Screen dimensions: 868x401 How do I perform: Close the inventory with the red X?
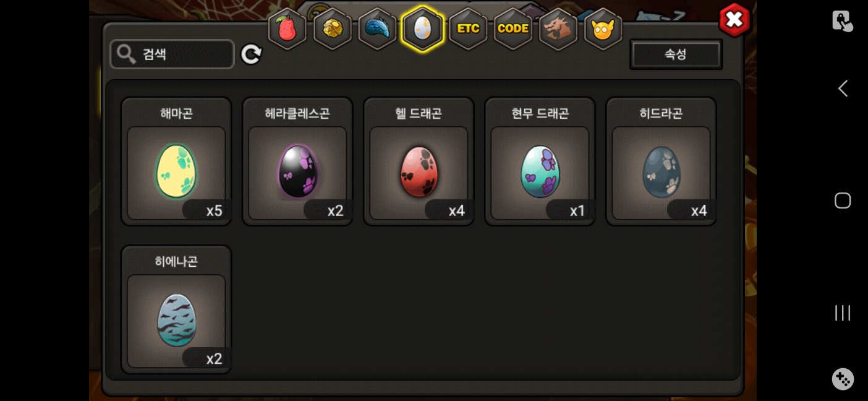click(734, 20)
